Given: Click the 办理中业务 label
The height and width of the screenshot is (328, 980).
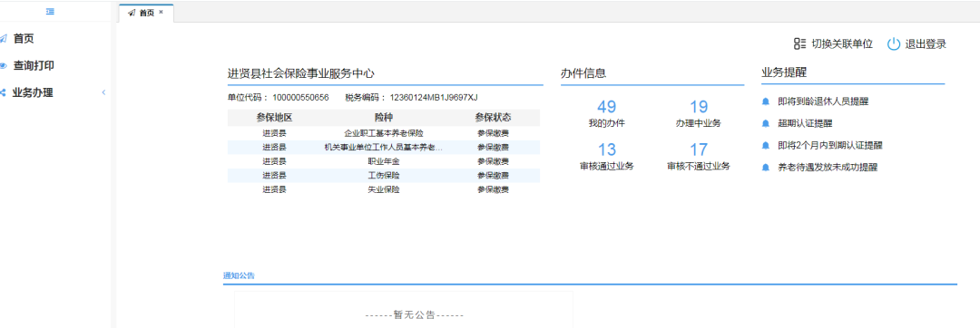Looking at the screenshot, I should click(x=698, y=123).
